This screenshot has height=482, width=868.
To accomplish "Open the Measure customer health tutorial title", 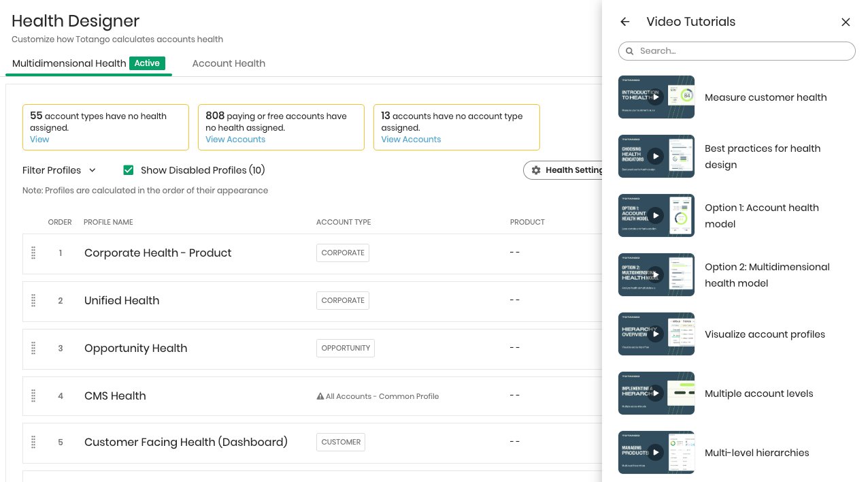I will tap(766, 97).
